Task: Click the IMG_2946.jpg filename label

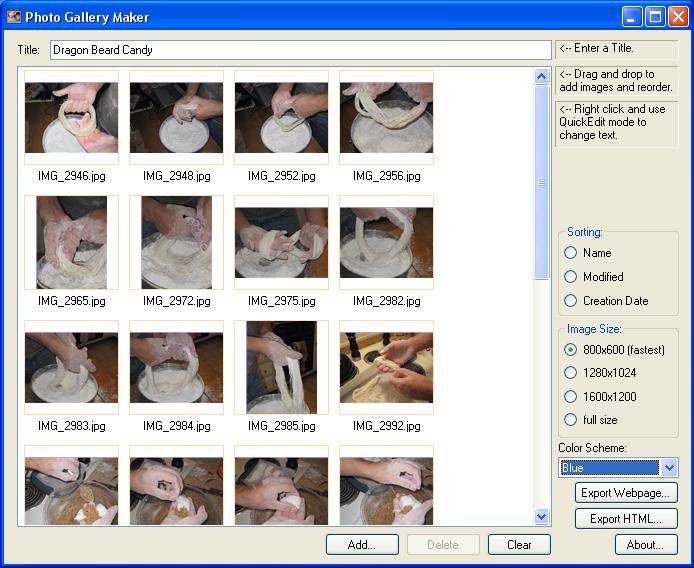Action: click(72, 176)
